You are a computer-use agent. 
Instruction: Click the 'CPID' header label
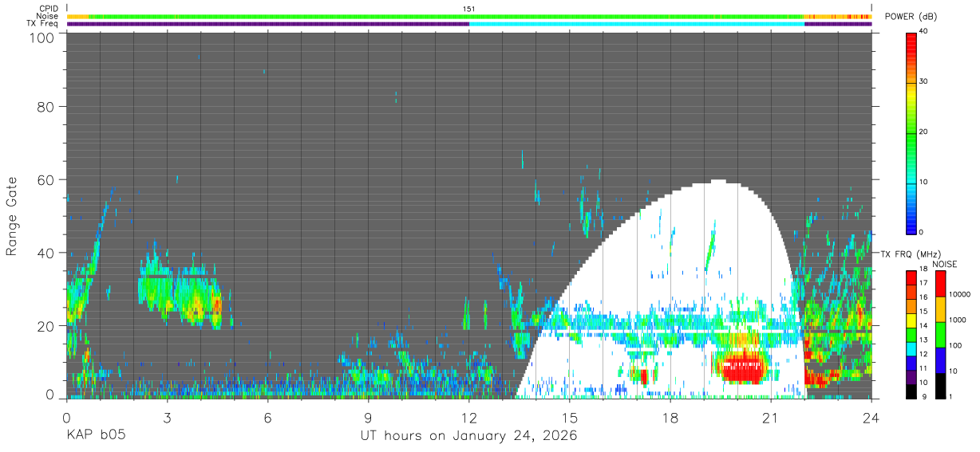point(49,8)
